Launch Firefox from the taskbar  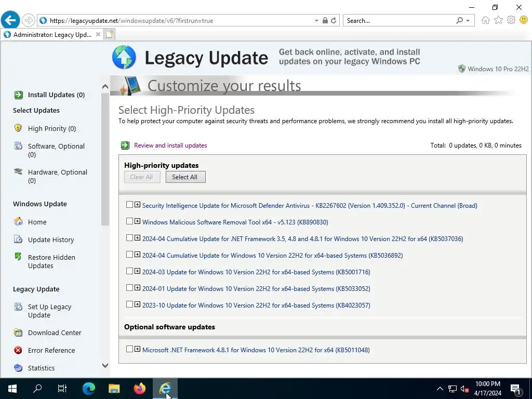tap(139, 389)
